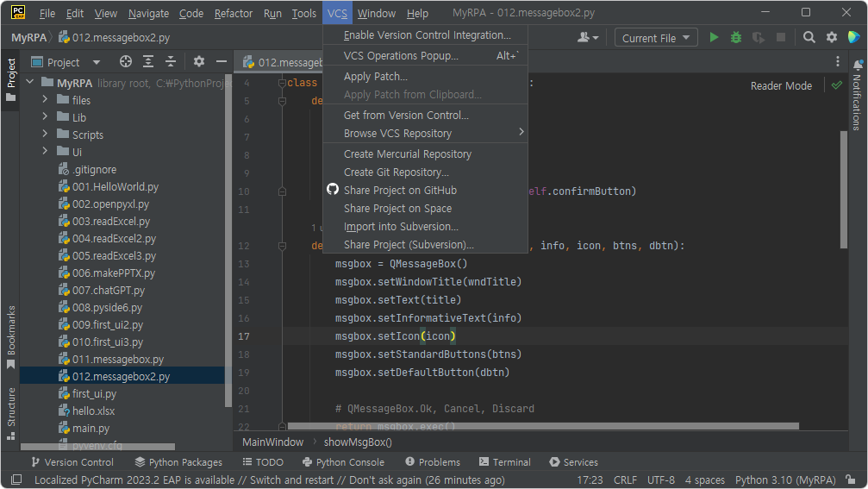868x489 pixels.
Task: Collapse the MyRPA root folder
Action: (30, 83)
